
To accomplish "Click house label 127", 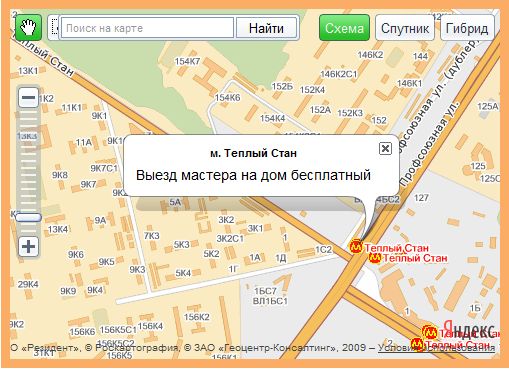I will pyautogui.click(x=421, y=198).
